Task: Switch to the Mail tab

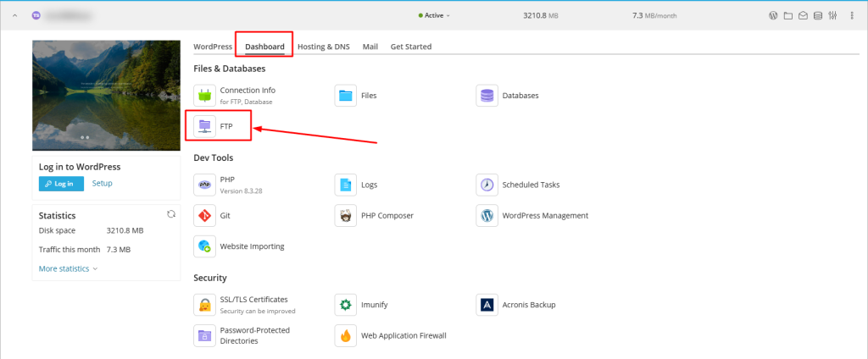Action: (370, 47)
